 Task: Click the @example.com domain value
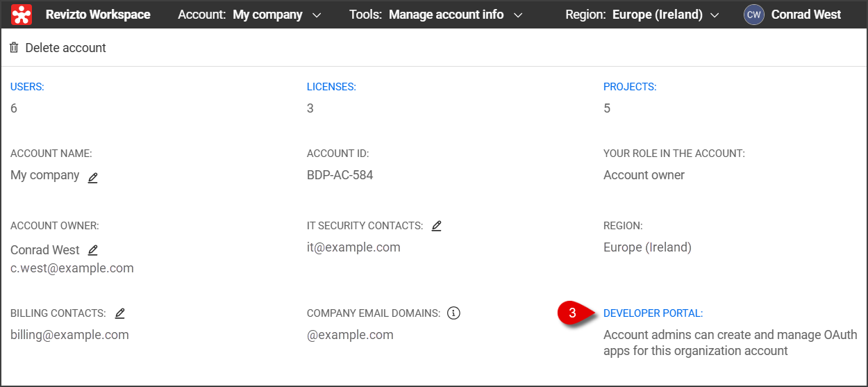(x=350, y=334)
